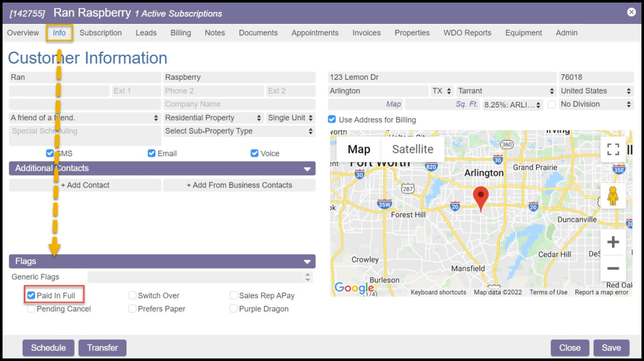The width and height of the screenshot is (644, 361).
Task: Open the WDO Reports tab
Action: (467, 33)
